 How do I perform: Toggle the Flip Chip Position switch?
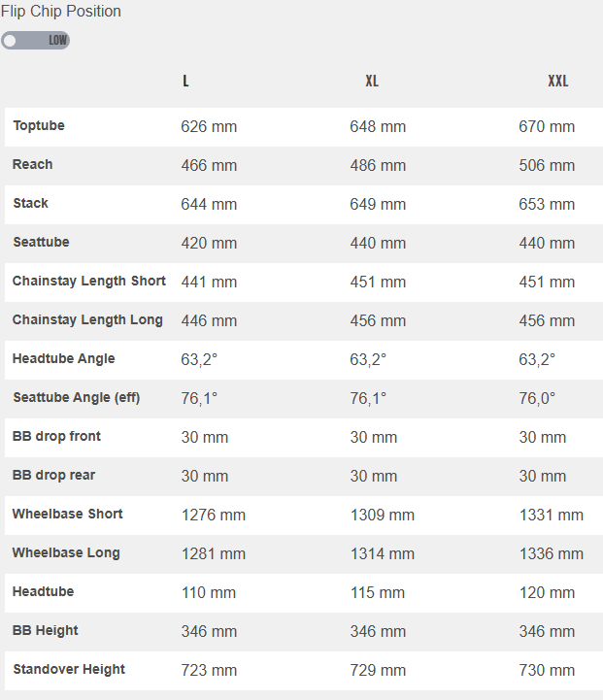(36, 41)
